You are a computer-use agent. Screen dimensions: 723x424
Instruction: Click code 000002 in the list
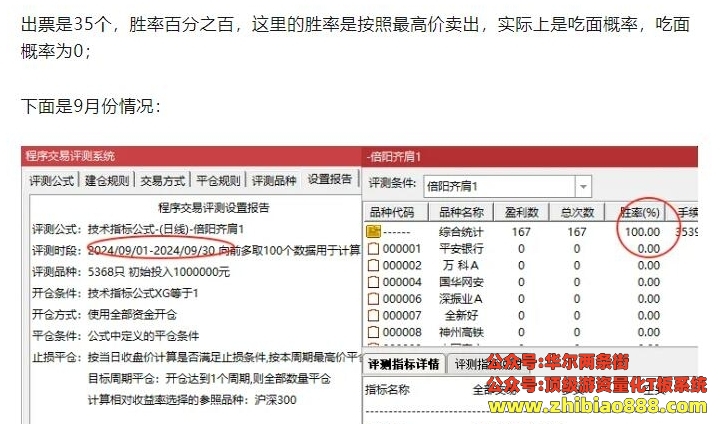pyautogui.click(x=402, y=265)
